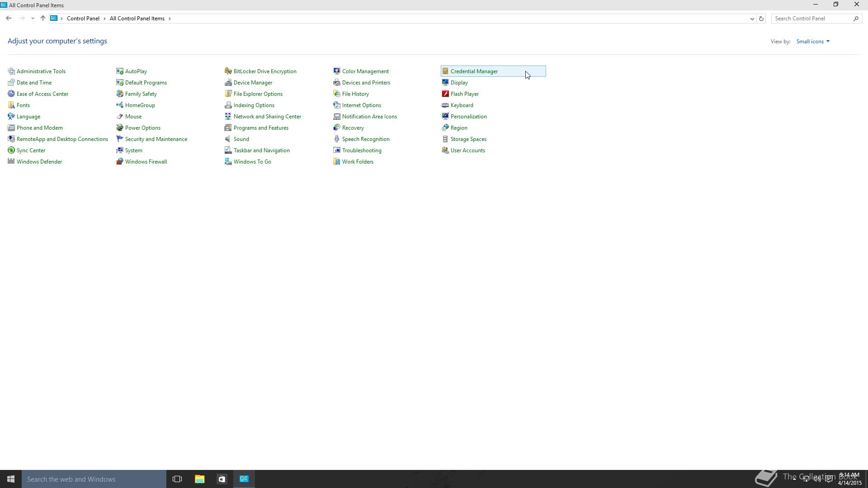Image resolution: width=868 pixels, height=488 pixels.
Task: Expand the chevron after Control Panel breadcrumb
Action: click(104, 19)
